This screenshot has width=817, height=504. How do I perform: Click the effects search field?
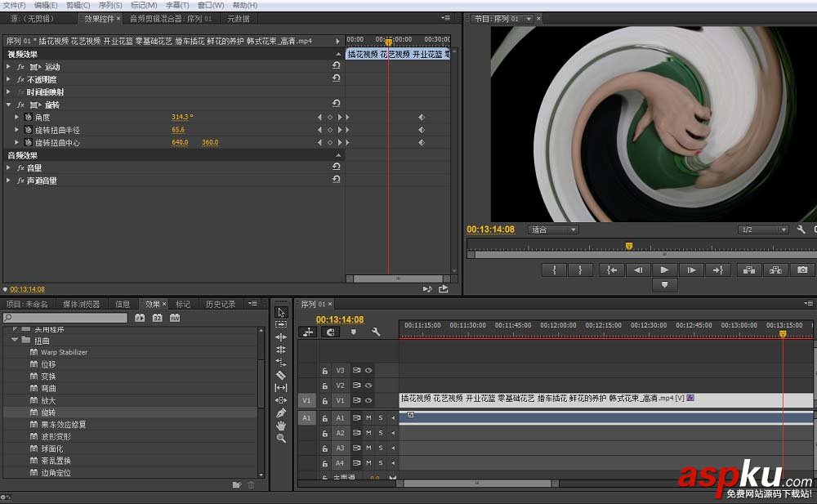click(x=65, y=318)
